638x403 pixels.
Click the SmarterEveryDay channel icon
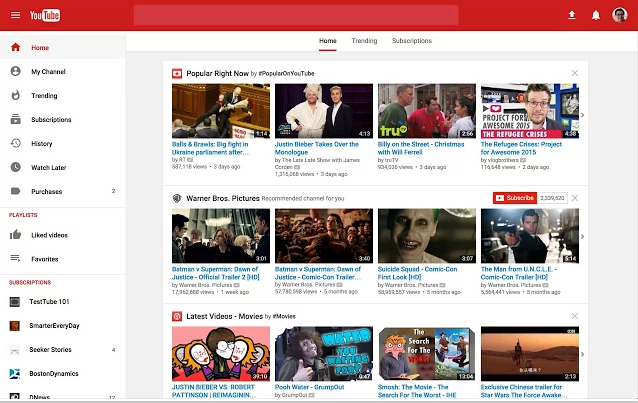pos(15,326)
